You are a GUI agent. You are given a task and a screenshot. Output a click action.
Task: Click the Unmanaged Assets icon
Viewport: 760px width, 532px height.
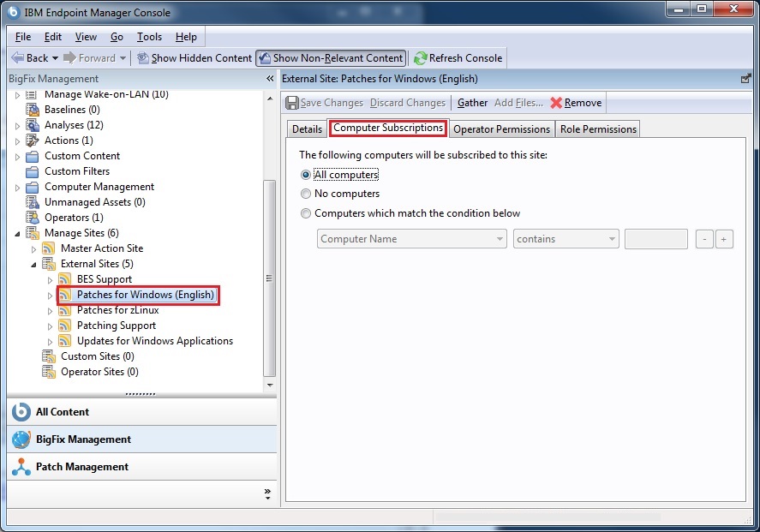[x=33, y=202]
